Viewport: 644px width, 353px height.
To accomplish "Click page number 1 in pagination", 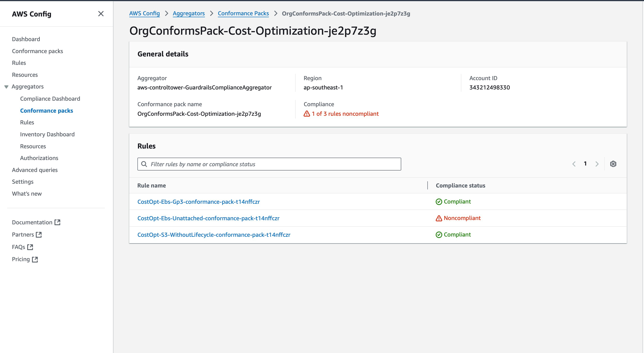I will coord(585,164).
